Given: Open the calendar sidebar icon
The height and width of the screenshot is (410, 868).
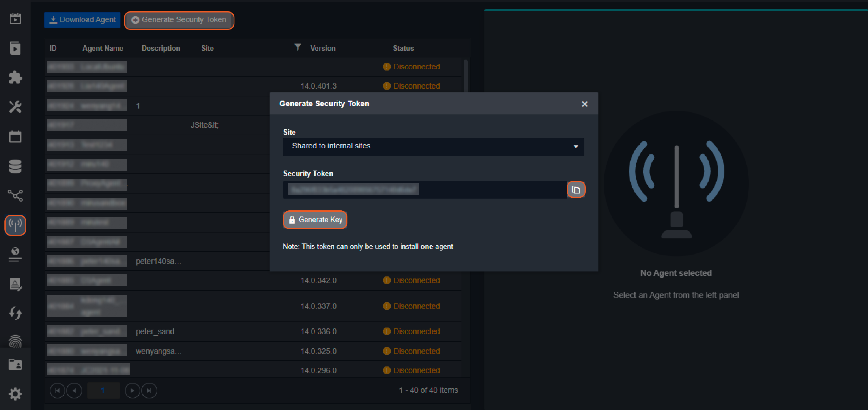Looking at the screenshot, I should [x=15, y=137].
